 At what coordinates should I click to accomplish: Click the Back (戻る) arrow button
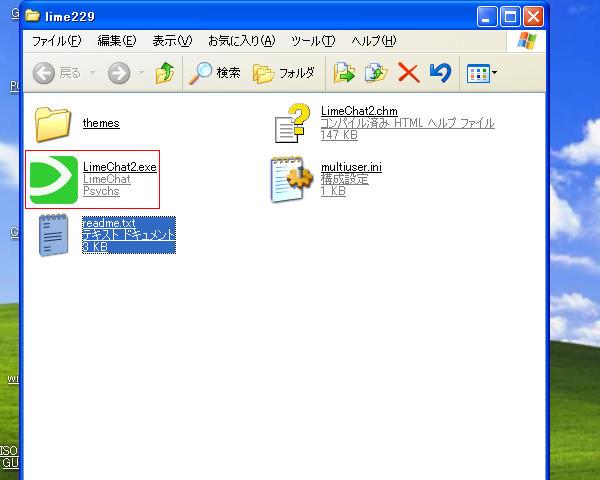(x=44, y=73)
